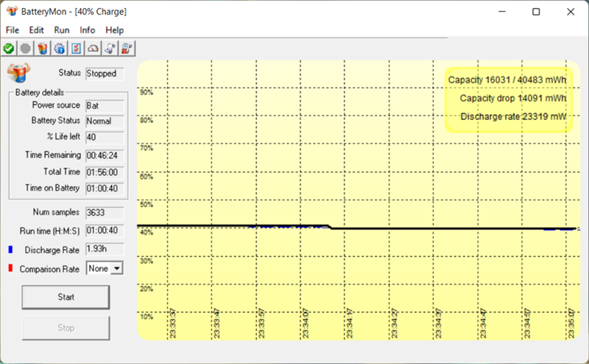Click the gear with info badge icon
Viewport: 589px width, 364px height.
60,49
